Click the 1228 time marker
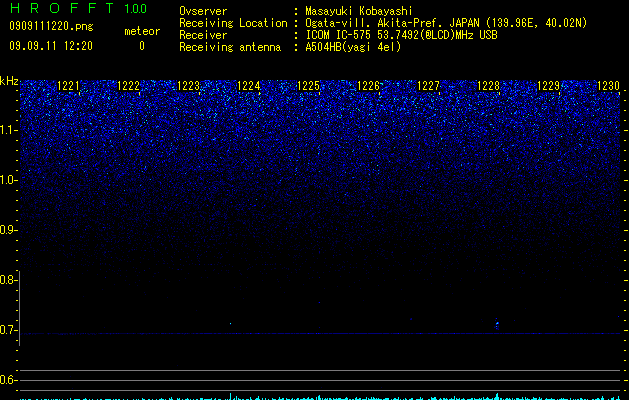 (x=489, y=86)
